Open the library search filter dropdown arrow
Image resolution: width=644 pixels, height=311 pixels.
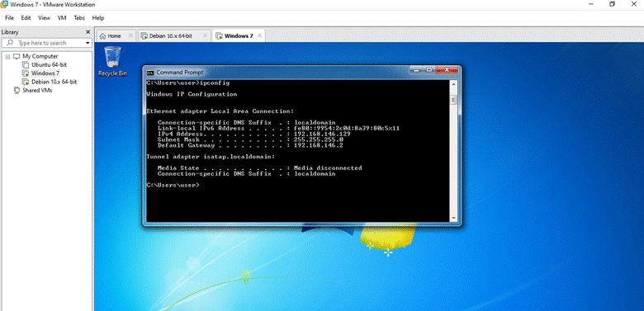click(88, 43)
